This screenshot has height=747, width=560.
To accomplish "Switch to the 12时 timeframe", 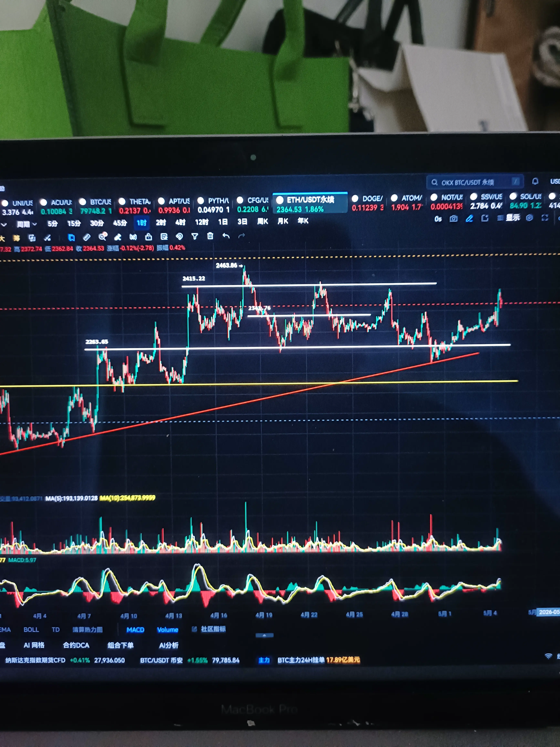I will coord(202,222).
